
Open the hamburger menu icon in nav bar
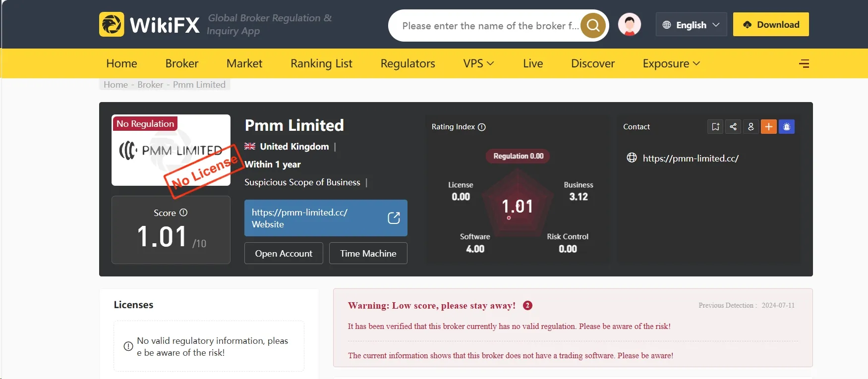pyautogui.click(x=805, y=63)
